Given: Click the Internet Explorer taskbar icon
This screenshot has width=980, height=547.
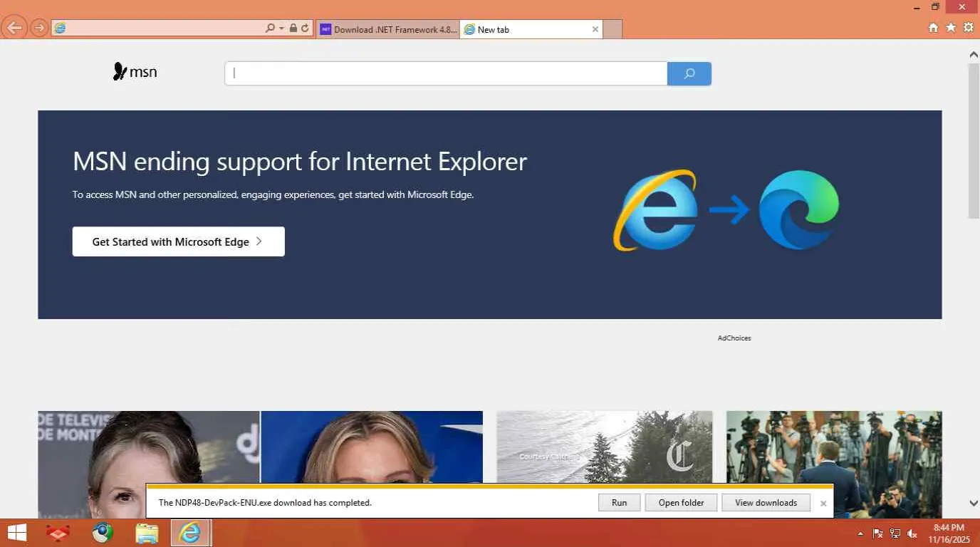Looking at the screenshot, I should click(190, 533).
